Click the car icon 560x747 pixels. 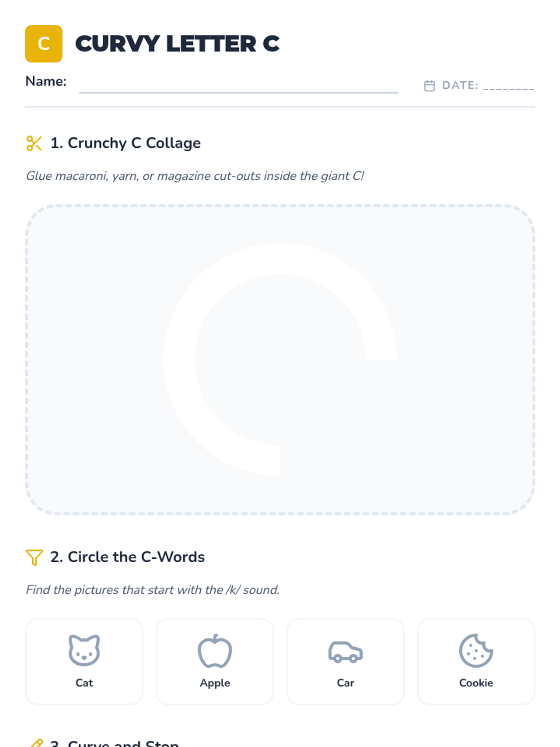345,652
